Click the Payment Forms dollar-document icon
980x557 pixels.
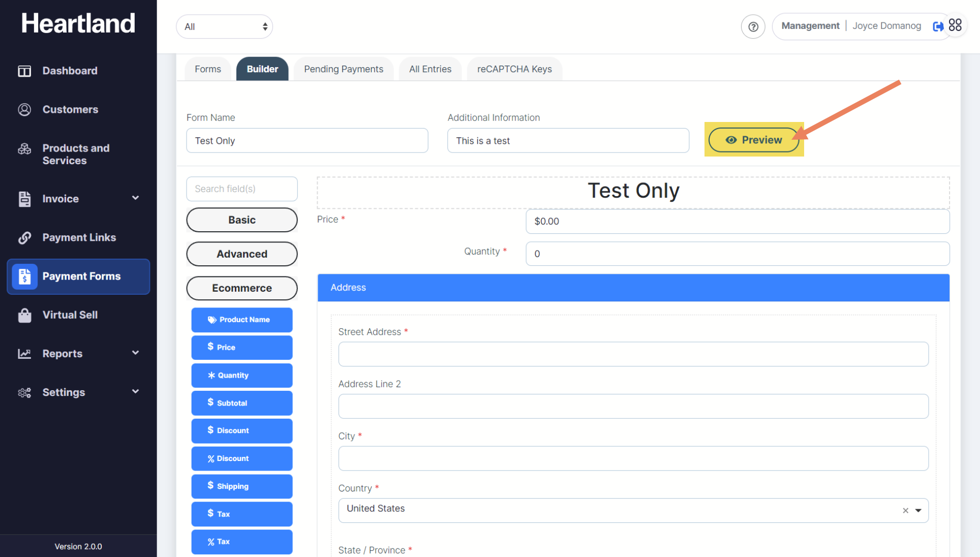24,276
